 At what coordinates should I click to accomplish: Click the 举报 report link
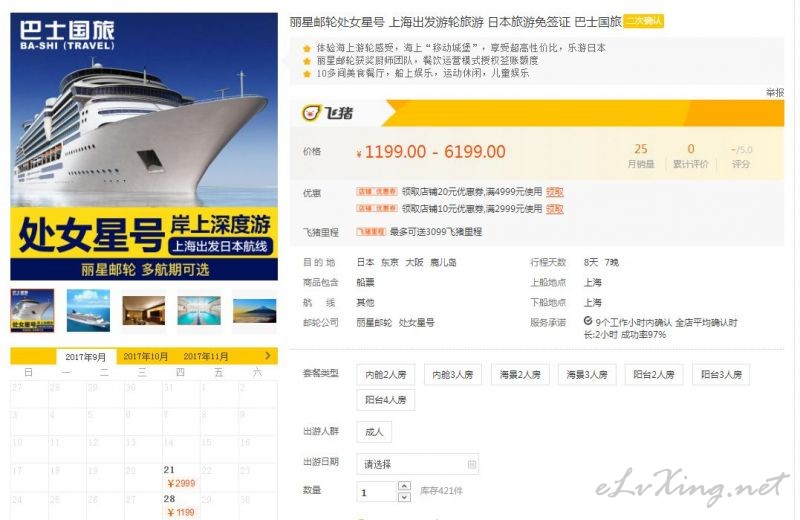point(774,92)
